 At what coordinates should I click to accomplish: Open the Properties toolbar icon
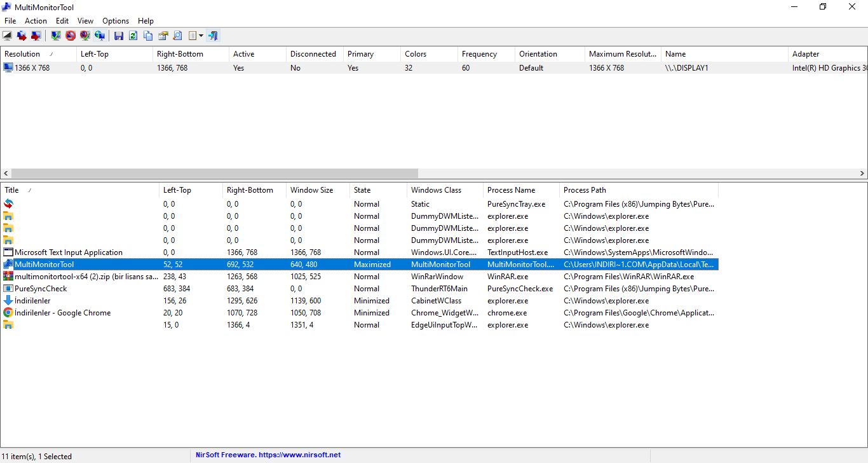pos(163,36)
